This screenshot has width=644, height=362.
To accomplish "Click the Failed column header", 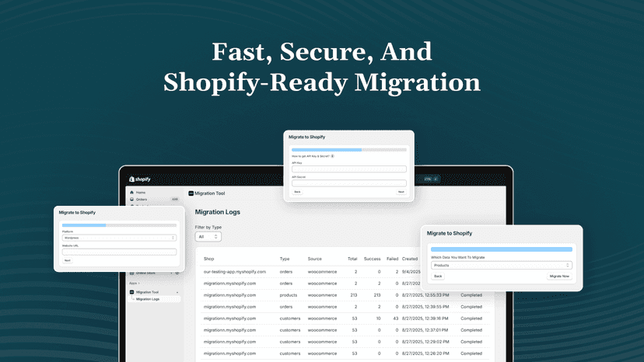I will 392,259.
